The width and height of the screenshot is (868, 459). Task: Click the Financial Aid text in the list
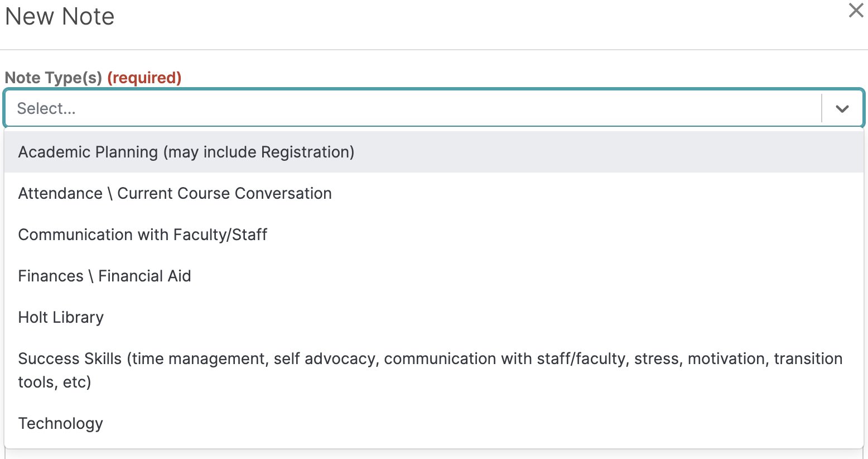144,276
